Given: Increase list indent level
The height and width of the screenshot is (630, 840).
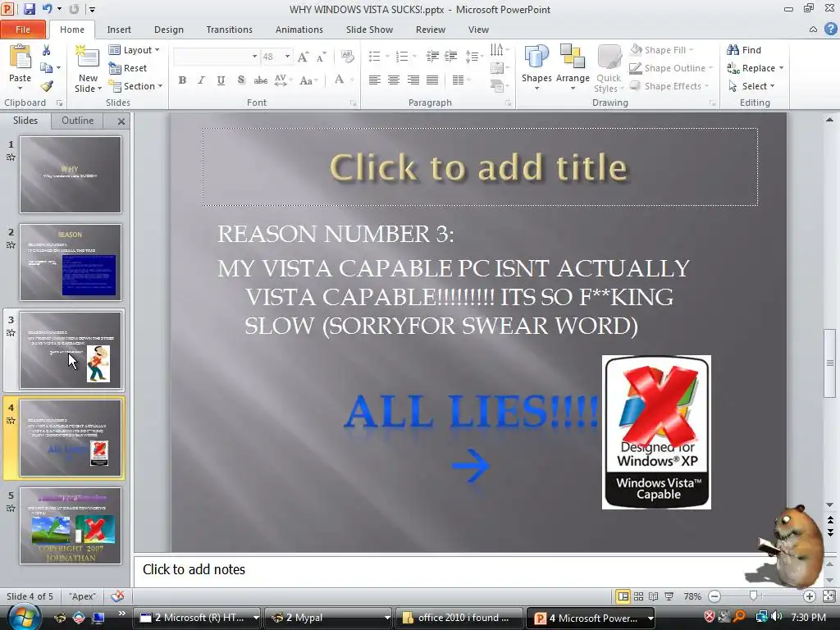Looking at the screenshot, I should tap(451, 57).
